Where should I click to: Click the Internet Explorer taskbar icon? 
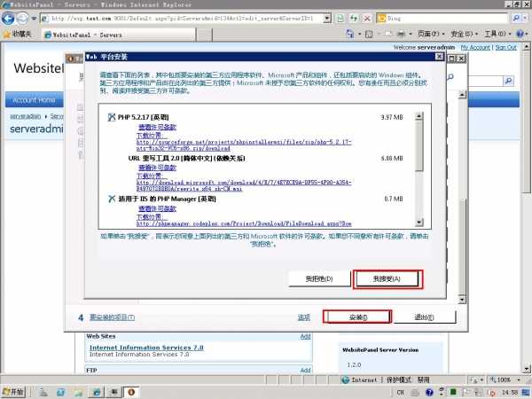pyautogui.click(x=97, y=392)
